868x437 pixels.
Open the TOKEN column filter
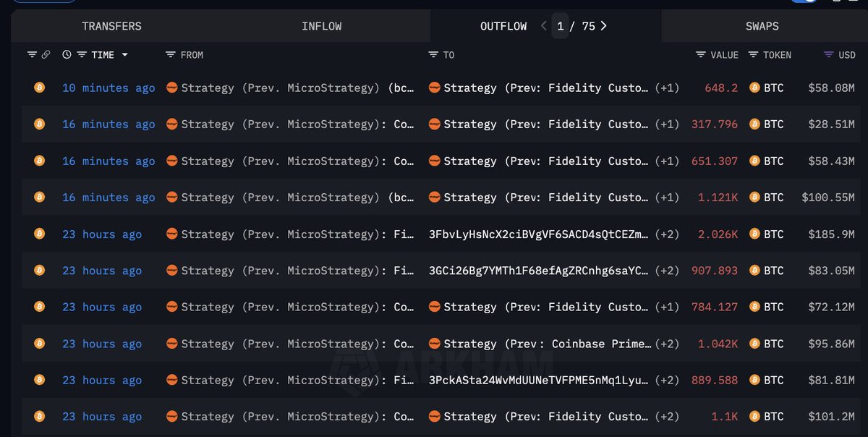(x=753, y=55)
